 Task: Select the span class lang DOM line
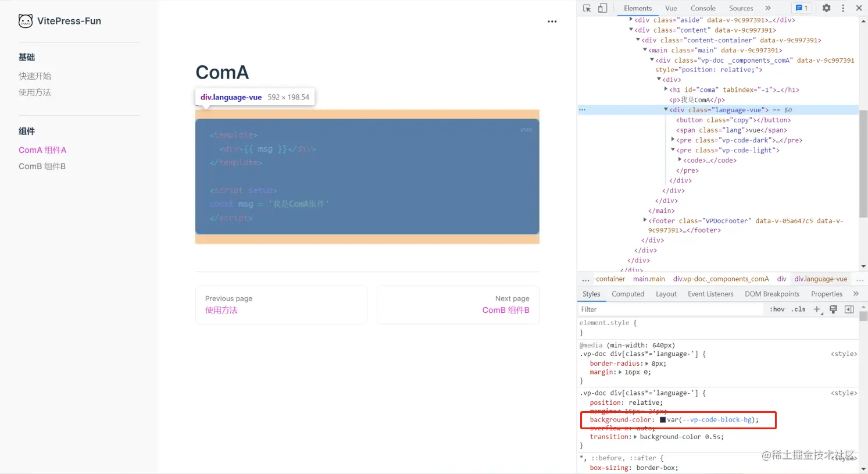tap(731, 130)
